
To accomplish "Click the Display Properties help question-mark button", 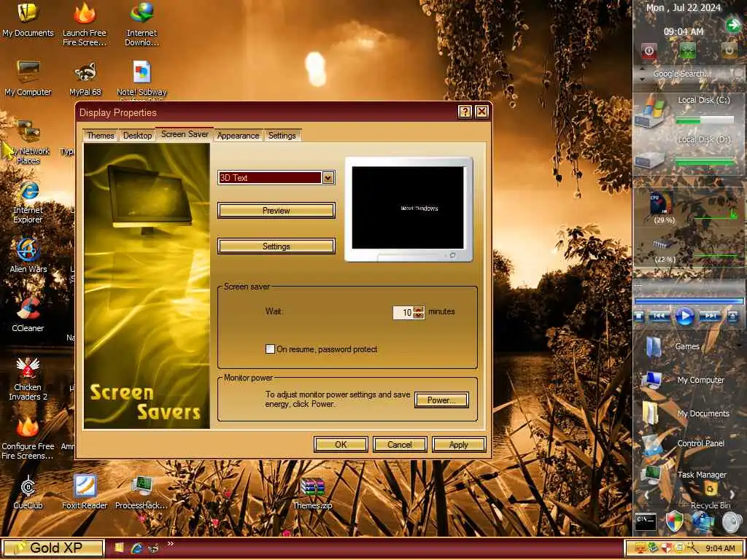I will [x=465, y=112].
